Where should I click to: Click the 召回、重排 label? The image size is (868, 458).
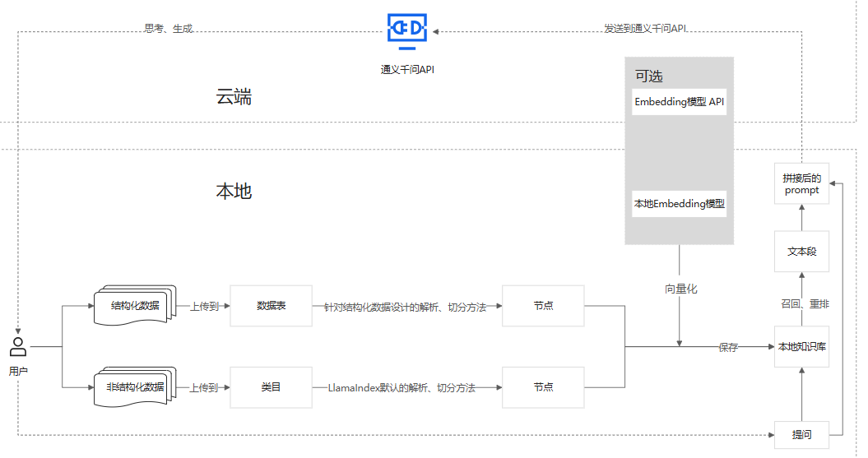pos(805,303)
